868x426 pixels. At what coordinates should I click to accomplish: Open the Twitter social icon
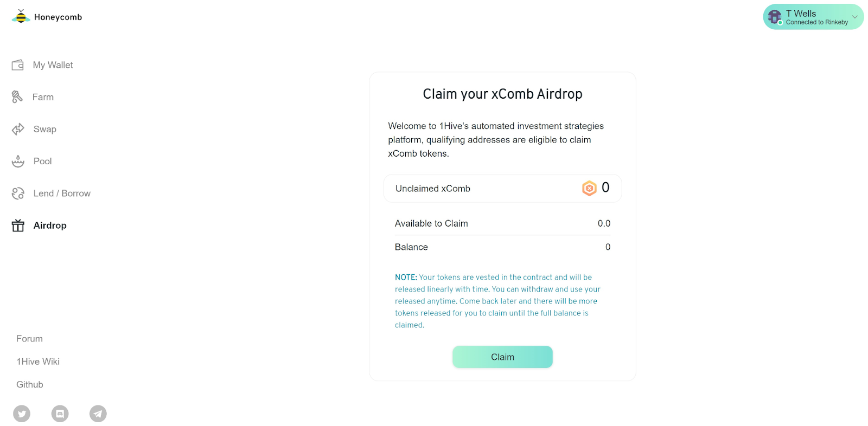[x=22, y=414]
